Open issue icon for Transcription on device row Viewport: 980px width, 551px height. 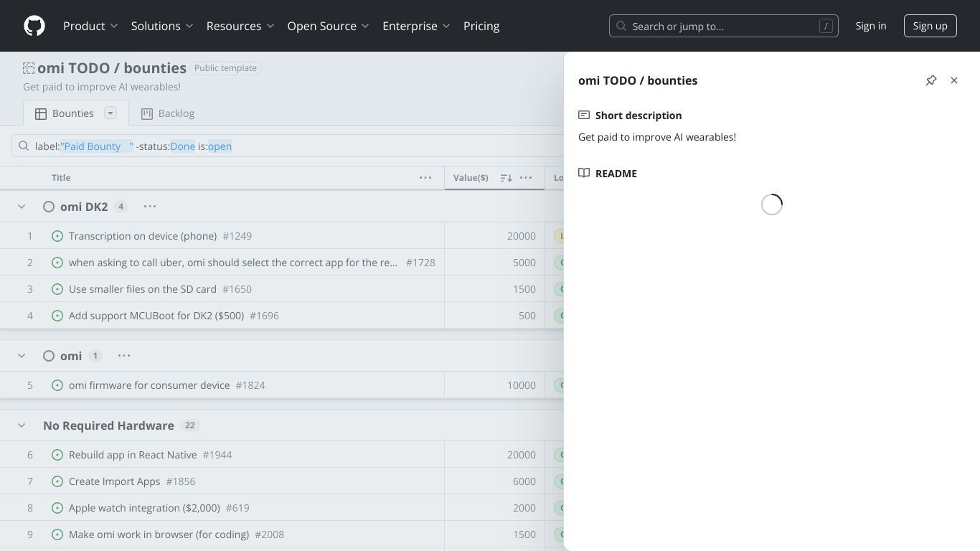[57, 236]
